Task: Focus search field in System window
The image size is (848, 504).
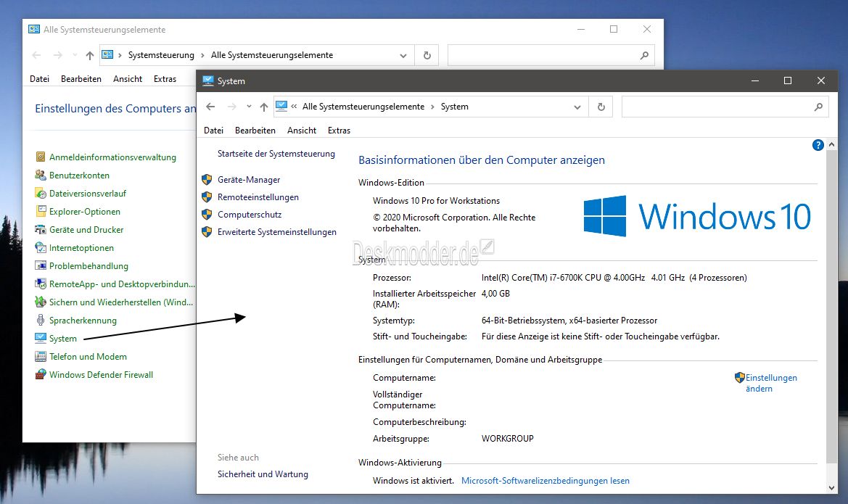Action: click(x=725, y=107)
